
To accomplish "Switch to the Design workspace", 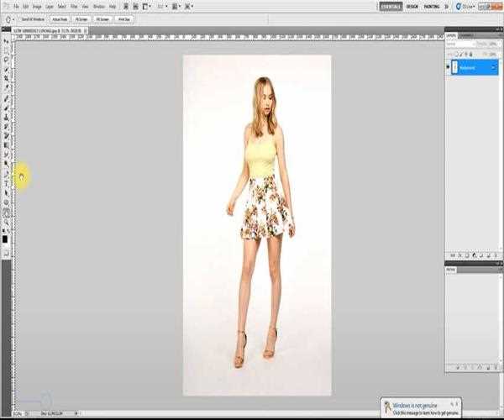I will tap(412, 6).
